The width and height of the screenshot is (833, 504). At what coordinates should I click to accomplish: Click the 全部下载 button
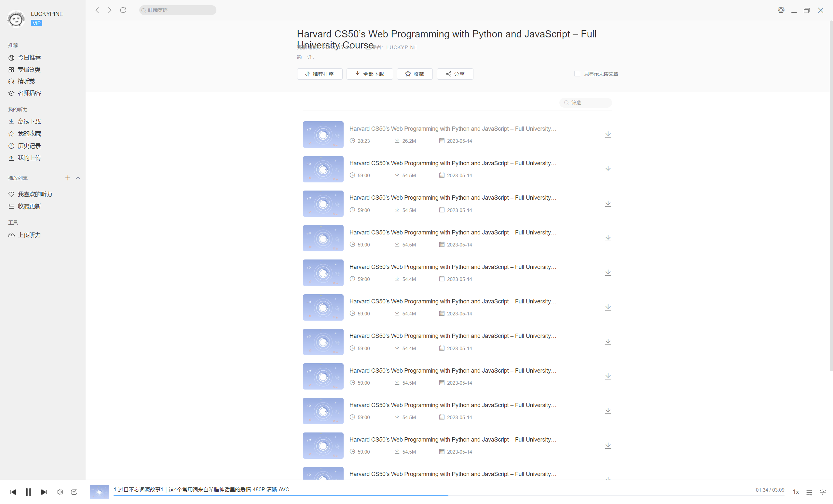point(370,73)
